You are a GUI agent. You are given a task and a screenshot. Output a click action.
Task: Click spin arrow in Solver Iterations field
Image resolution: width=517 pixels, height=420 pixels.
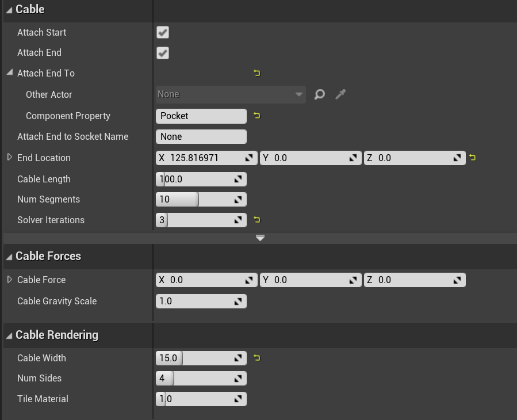238,220
